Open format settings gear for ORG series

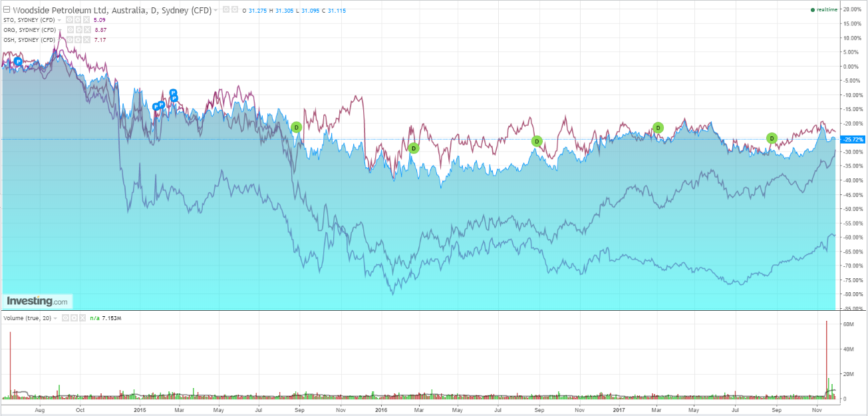[79, 30]
